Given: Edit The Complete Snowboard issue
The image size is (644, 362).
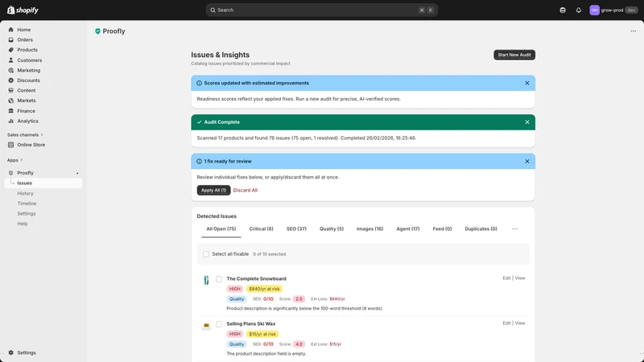Looking at the screenshot, I should click(506, 278).
